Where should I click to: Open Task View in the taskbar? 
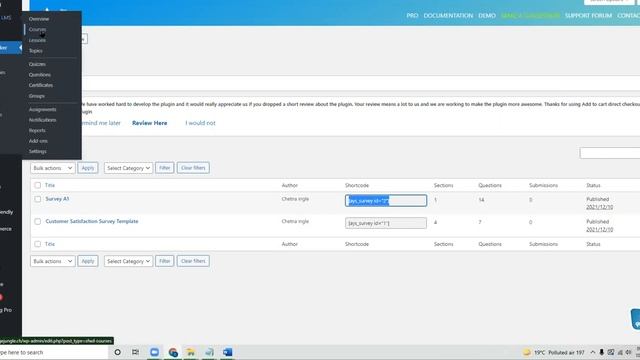(136, 352)
